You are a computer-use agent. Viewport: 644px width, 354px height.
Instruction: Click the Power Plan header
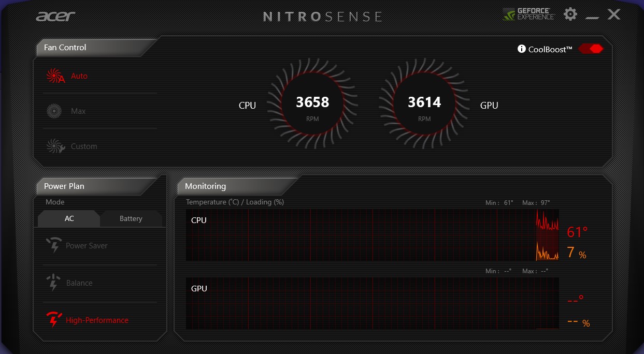(64, 186)
